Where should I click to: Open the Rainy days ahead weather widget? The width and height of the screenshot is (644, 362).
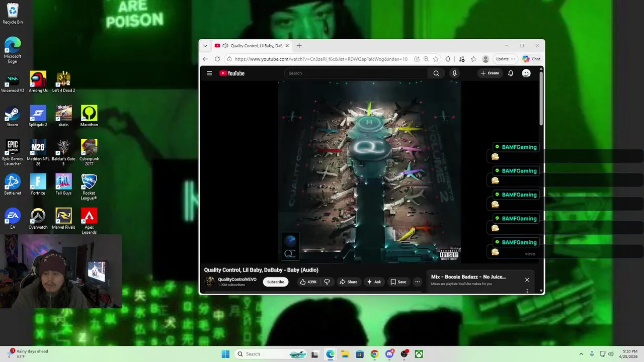point(28,354)
